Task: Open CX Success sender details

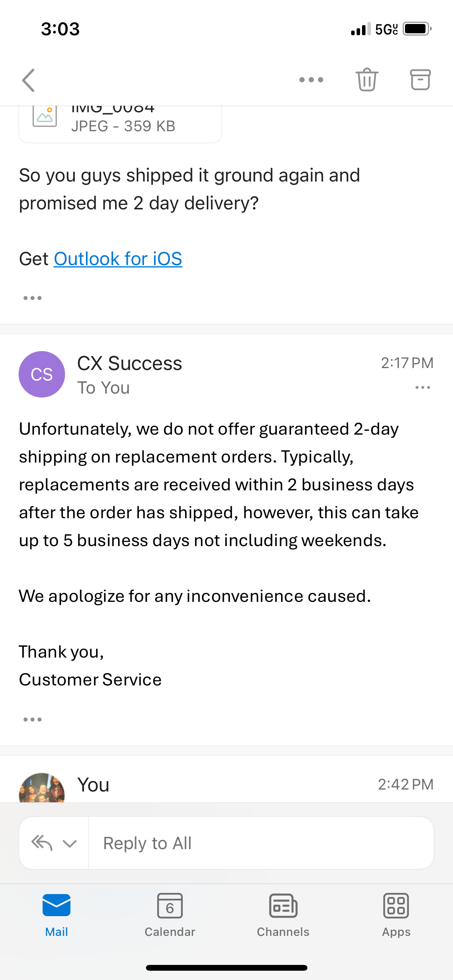Action: coord(129,364)
